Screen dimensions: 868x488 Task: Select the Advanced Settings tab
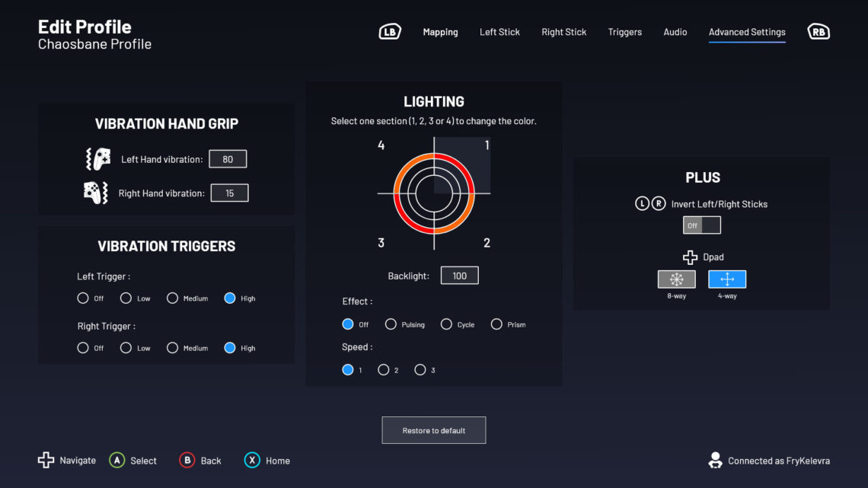(747, 32)
